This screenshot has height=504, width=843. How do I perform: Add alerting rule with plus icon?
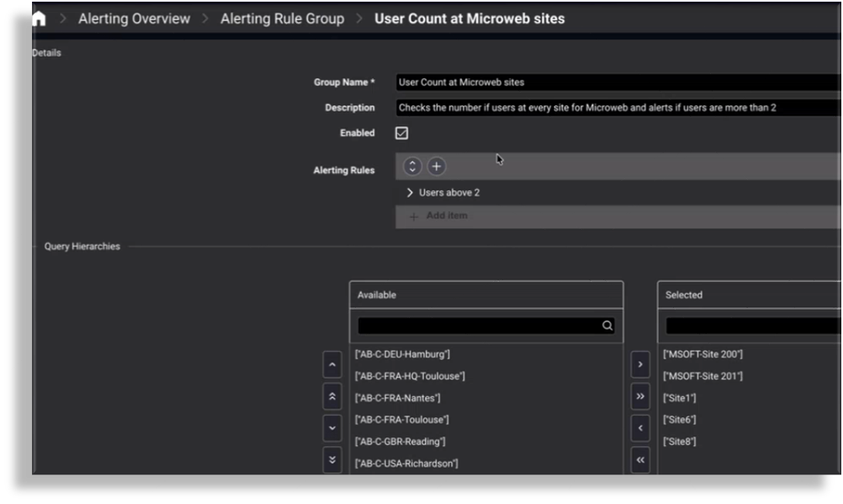(437, 167)
